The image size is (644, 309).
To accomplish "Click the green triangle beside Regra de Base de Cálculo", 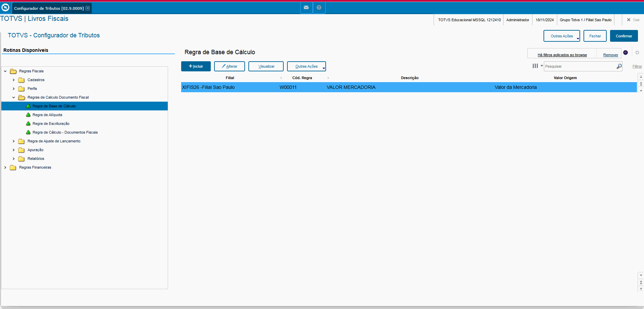I will [x=29, y=106].
